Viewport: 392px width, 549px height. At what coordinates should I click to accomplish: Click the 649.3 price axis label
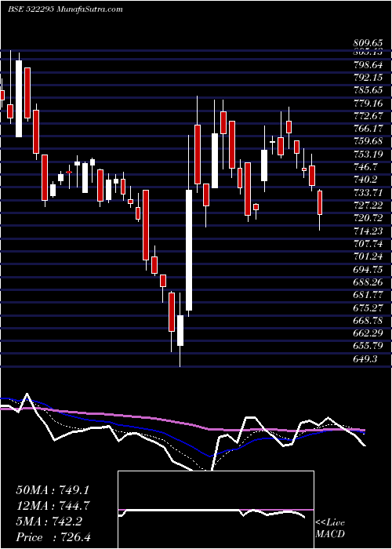[x=365, y=359]
